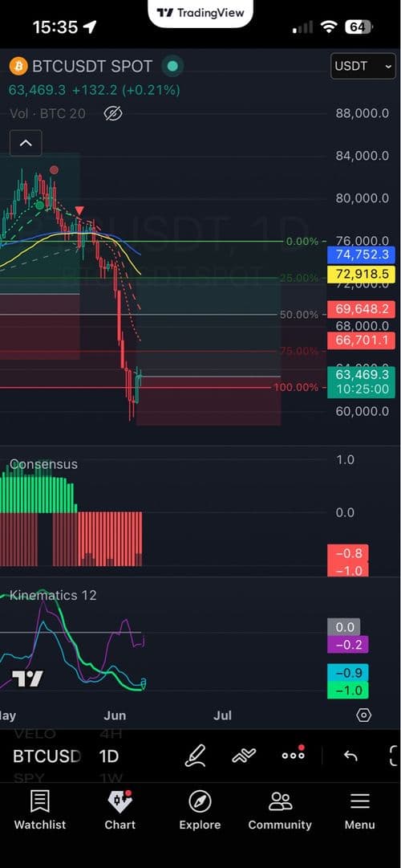Tap the location arrow in status bar
401x868 pixels.
coord(88,26)
